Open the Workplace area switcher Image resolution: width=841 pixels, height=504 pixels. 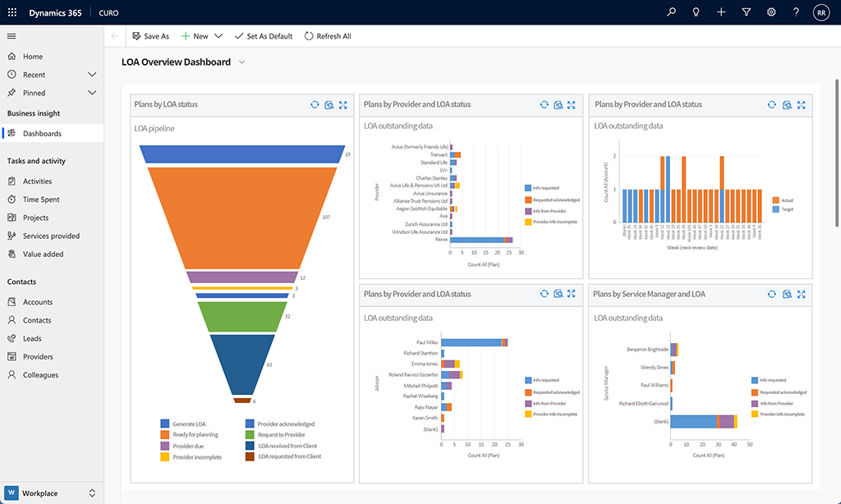(52, 493)
